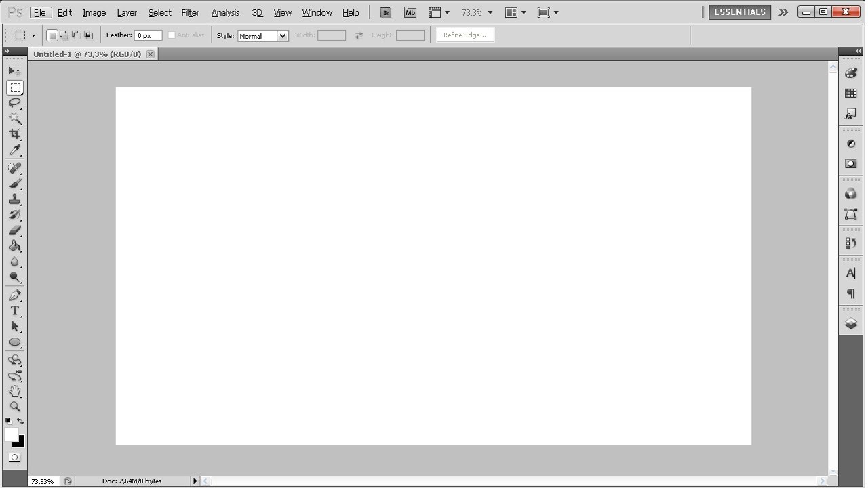The height and width of the screenshot is (488, 868).
Task: Choose New selection mode button
Action: (52, 35)
